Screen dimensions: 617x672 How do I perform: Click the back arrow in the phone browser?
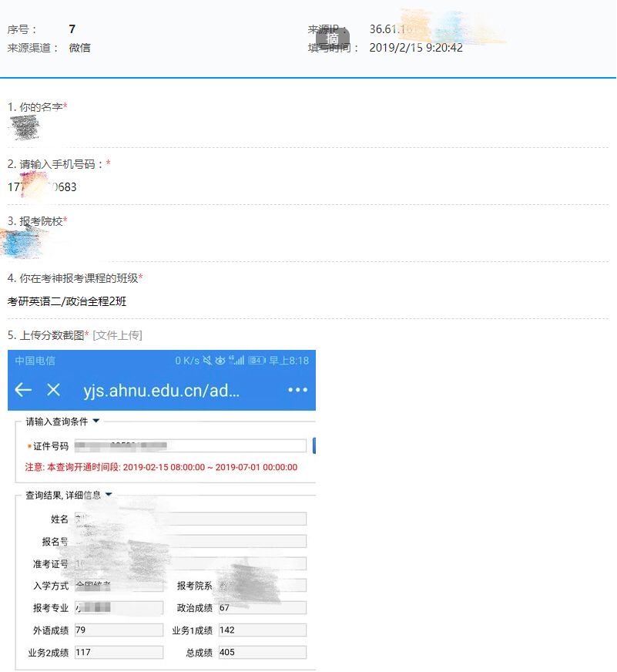pos(23,390)
